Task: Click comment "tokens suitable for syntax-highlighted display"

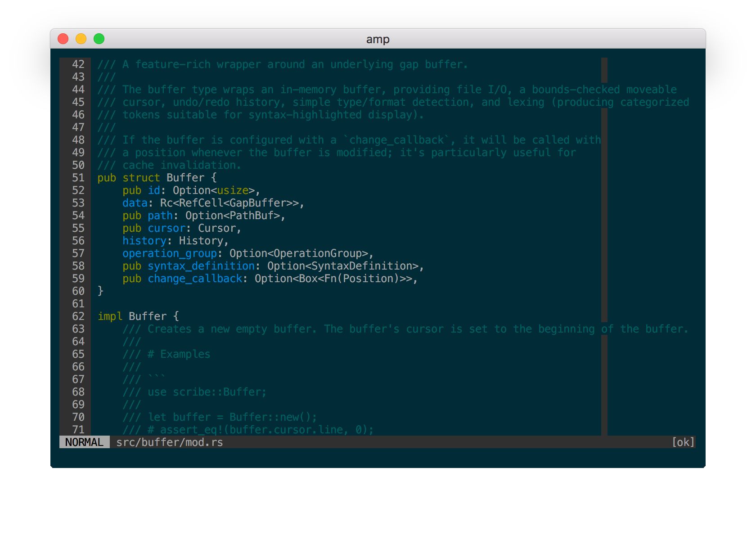Action: click(270, 115)
